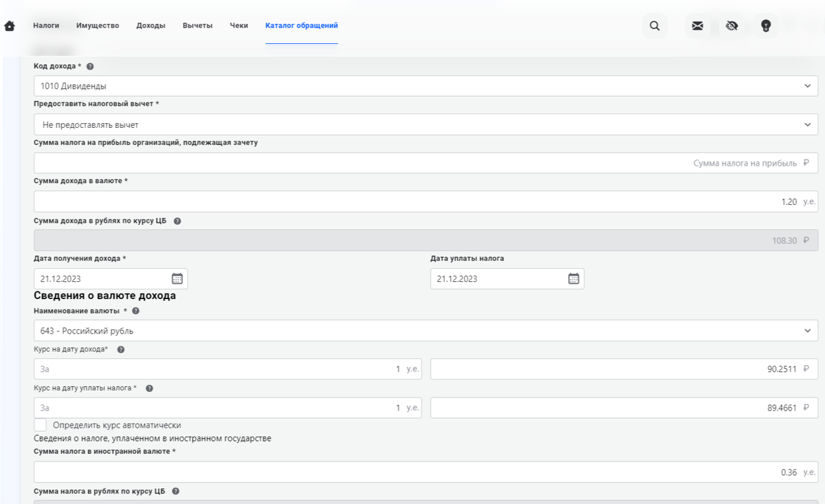
Task: Switch to Имущество tab
Action: [98, 25]
